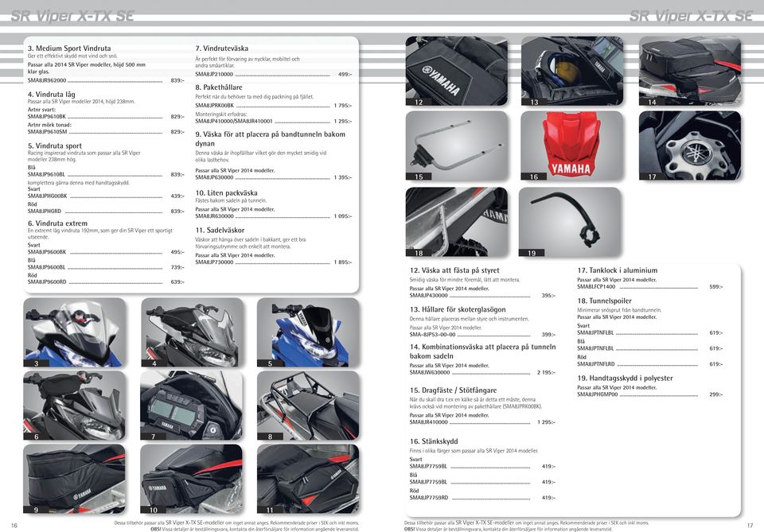Select part number SMA8JP630000
764x532 pixels.
click(214, 177)
